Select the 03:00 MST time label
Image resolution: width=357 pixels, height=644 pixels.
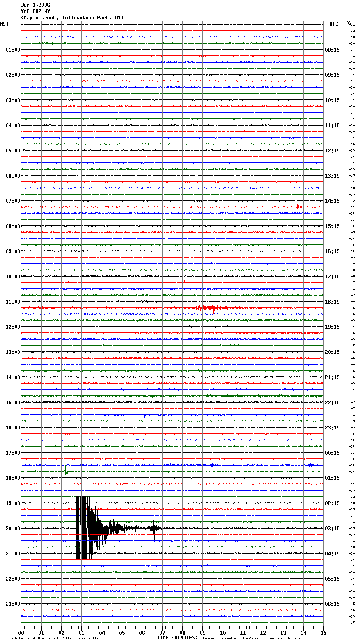(13, 100)
